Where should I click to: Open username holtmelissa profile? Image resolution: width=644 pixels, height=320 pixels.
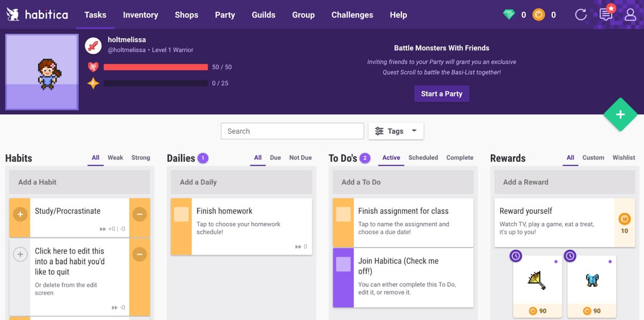click(x=127, y=40)
